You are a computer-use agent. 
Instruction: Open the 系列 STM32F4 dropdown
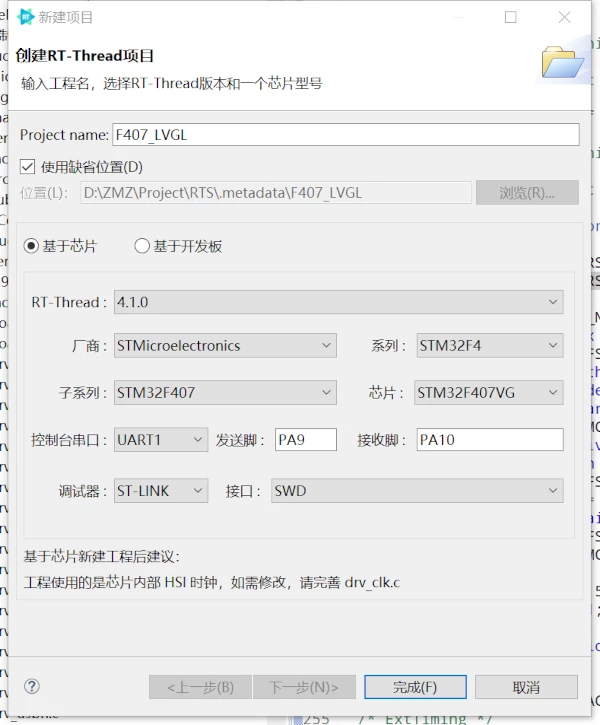(490, 345)
